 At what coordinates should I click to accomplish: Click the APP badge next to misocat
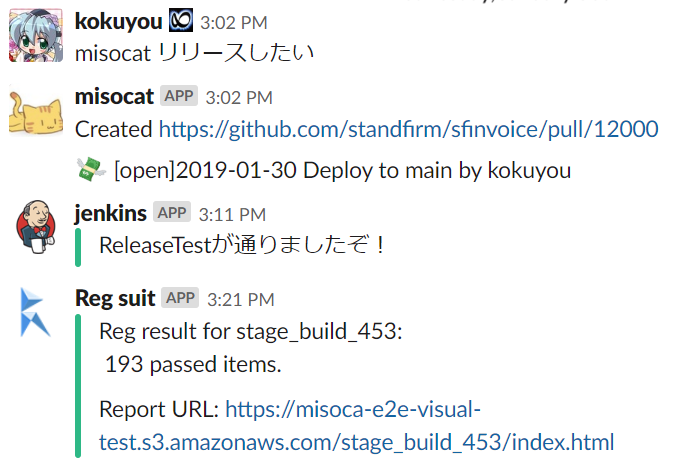(179, 96)
